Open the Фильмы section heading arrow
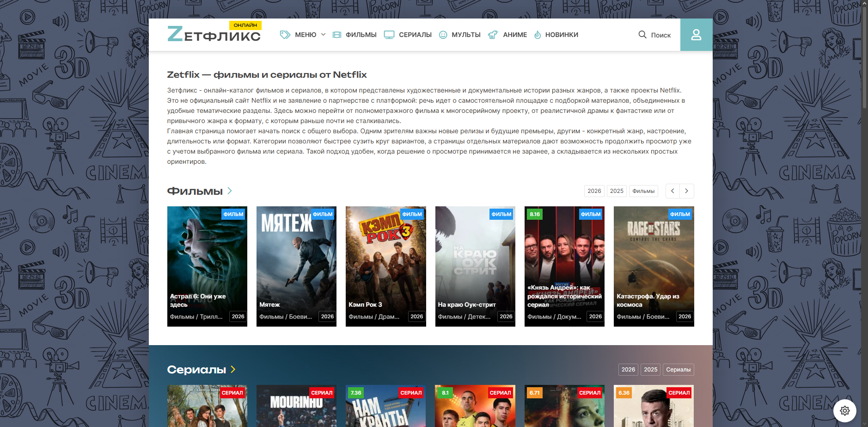Screen dimensions: 868x427 [x=230, y=191]
